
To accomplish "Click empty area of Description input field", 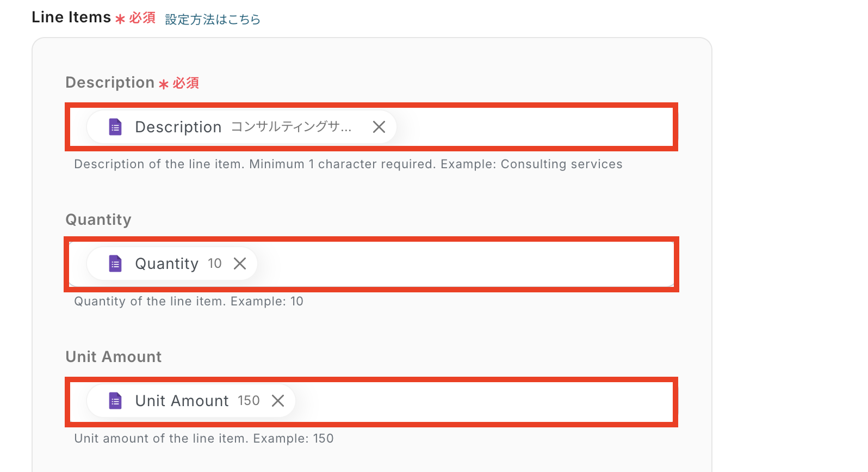I will tap(533, 127).
